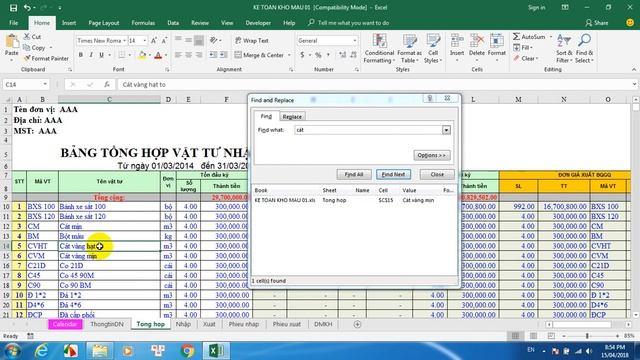Activate Format Painter
The width and height of the screenshot is (640, 360).
(x=46, y=58)
